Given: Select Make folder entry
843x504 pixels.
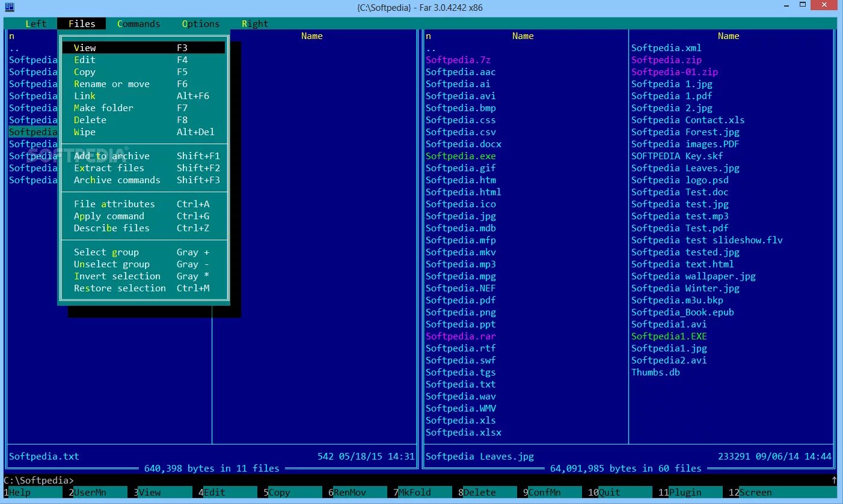Looking at the screenshot, I should [x=144, y=108].
